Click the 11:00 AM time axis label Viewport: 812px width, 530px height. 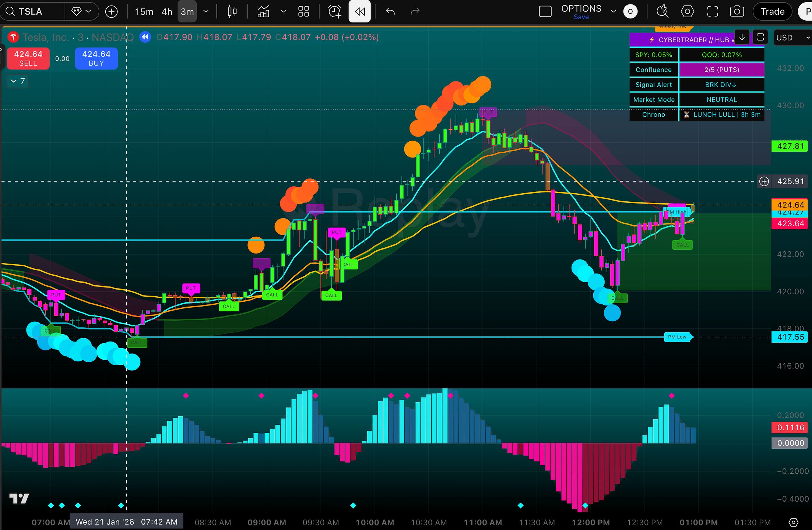[483, 523]
